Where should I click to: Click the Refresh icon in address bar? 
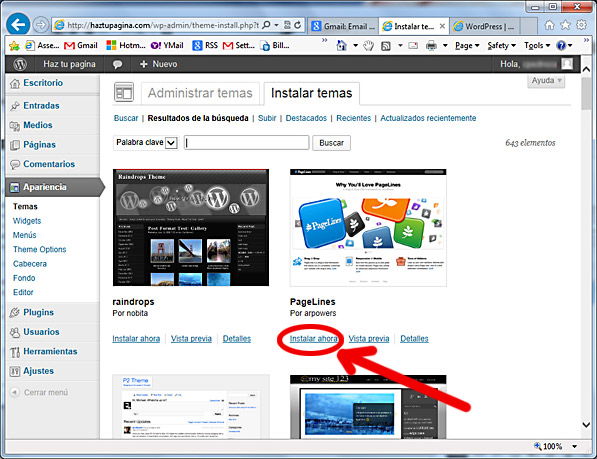coord(297,25)
